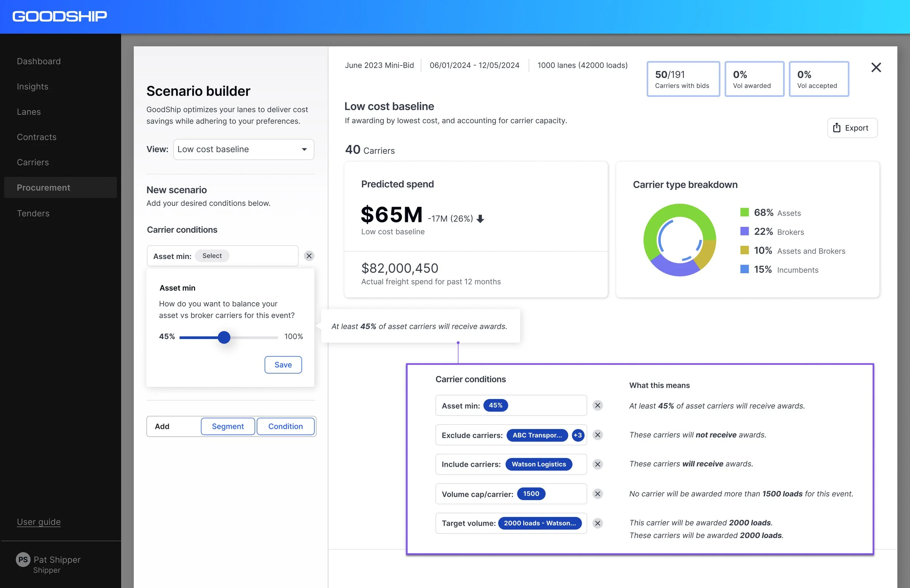This screenshot has width=910, height=588.
Task: Remove the Volume cap/carrier condition
Action: tap(597, 494)
